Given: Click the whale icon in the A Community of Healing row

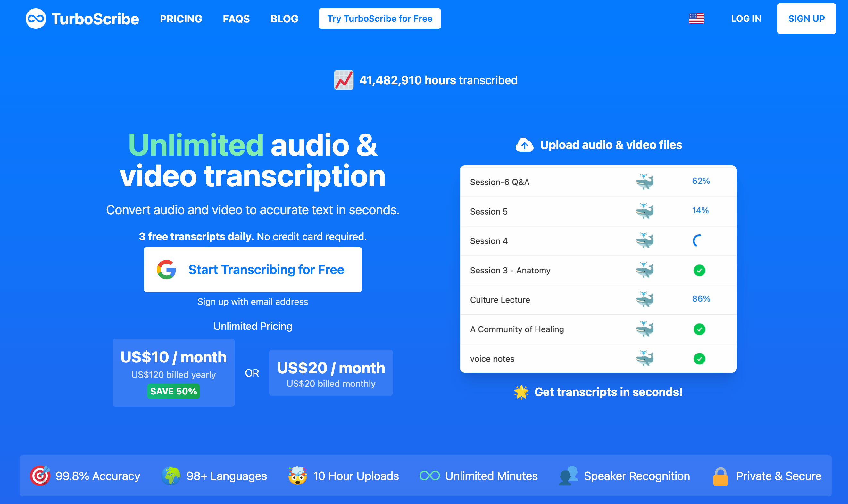Looking at the screenshot, I should pyautogui.click(x=644, y=329).
